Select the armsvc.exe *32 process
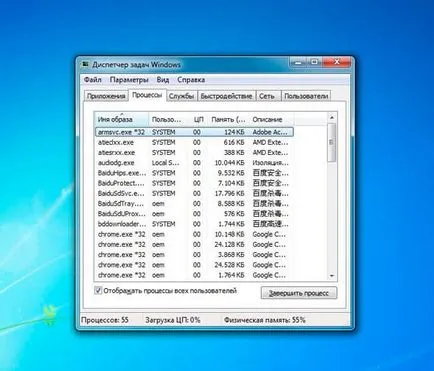The width and height of the screenshot is (434, 371). [194, 132]
